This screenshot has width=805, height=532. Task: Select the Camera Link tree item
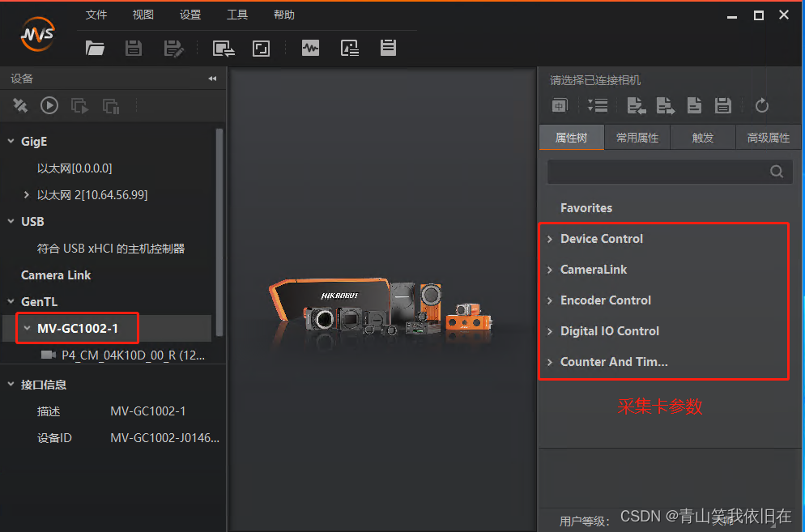pos(56,275)
